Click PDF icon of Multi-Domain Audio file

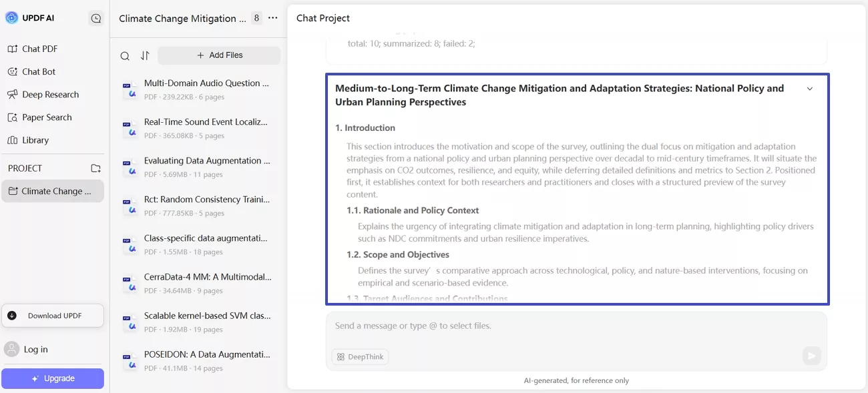pyautogui.click(x=130, y=90)
